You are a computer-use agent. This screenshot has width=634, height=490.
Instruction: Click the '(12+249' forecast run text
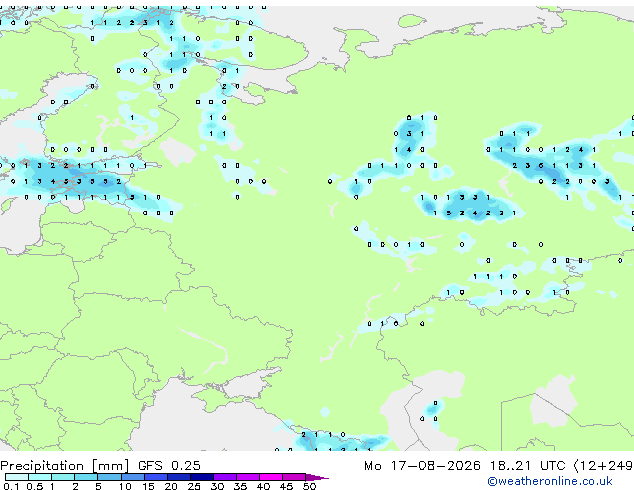[603, 466]
